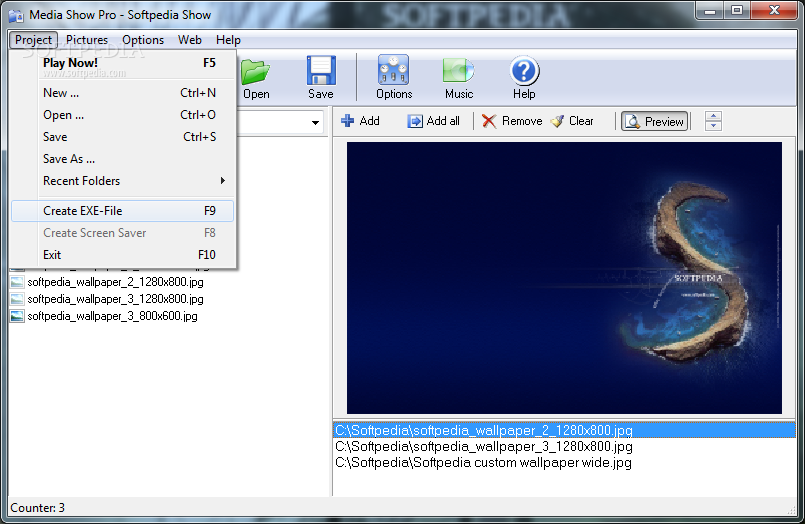Click the preview image of the wallpaper

[x=564, y=278]
